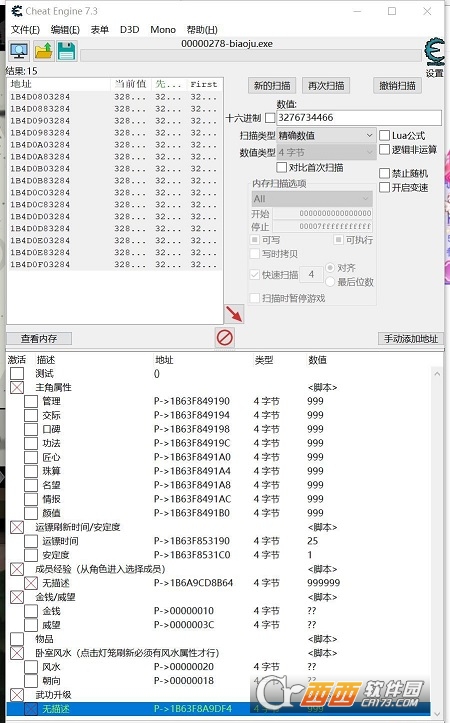Screen dimensions: 450x723
Task: Click the address table scrollbar up arrow
Action: [437, 374]
